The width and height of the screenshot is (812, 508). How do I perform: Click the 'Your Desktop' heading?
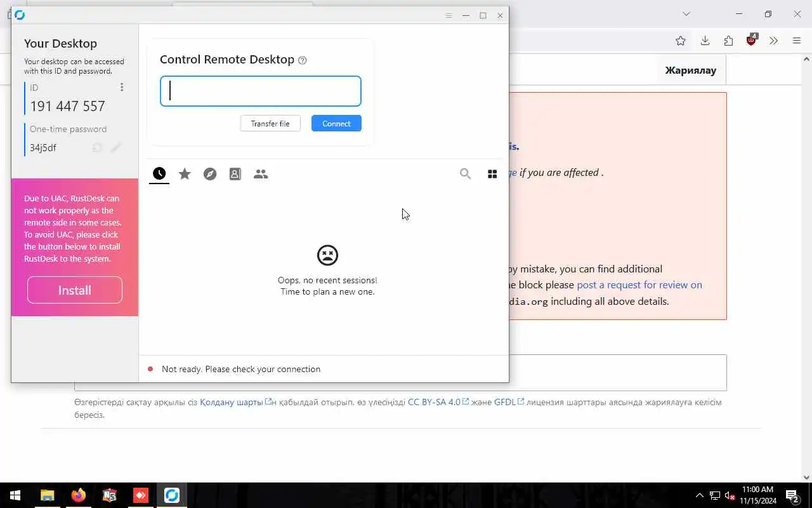pos(61,44)
